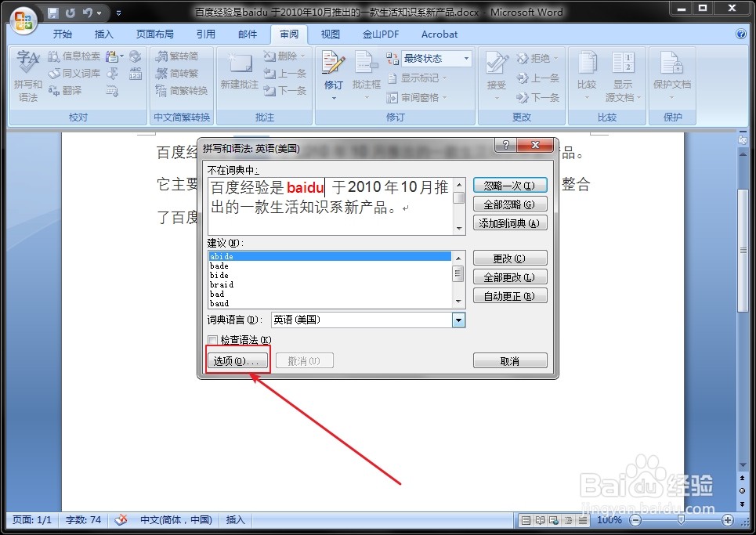
Task: Click the zoom out minus button
Action: point(636,520)
